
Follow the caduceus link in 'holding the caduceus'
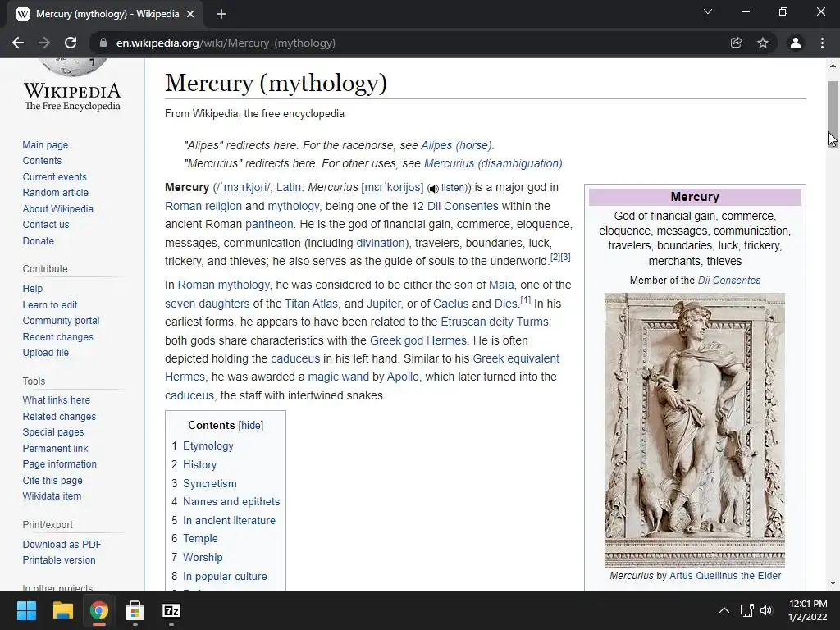tap(295, 358)
